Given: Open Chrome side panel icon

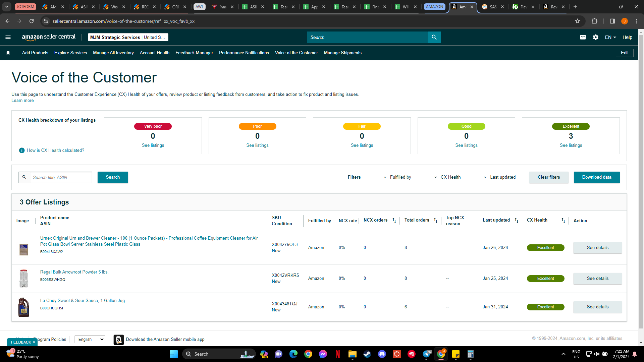Looking at the screenshot, I should click(612, 21).
